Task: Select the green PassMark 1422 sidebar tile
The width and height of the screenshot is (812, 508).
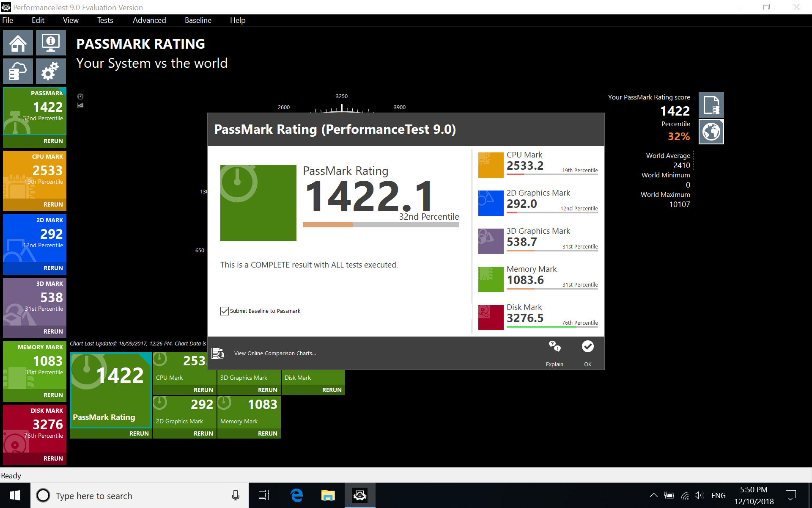Action: 35,111
